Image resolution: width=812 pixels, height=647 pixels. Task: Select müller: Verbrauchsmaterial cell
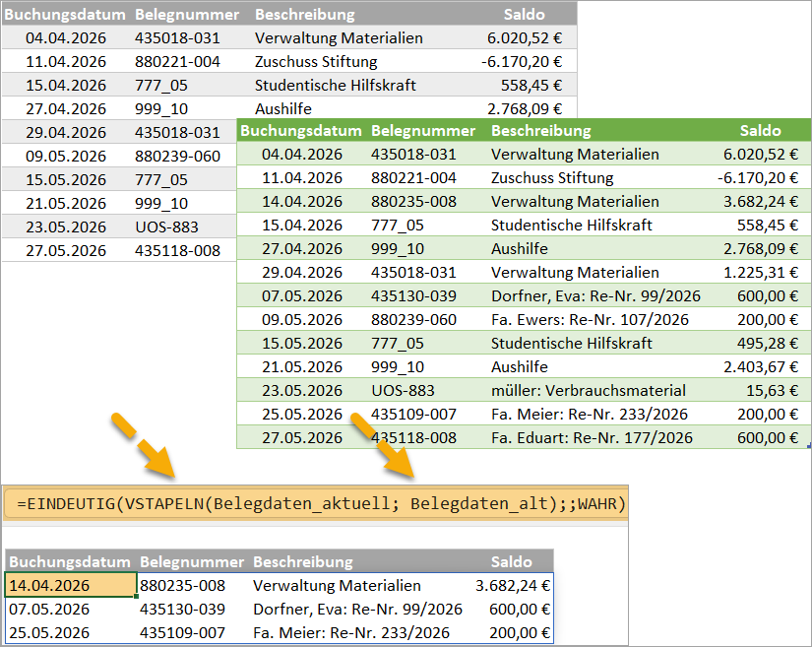589,391
